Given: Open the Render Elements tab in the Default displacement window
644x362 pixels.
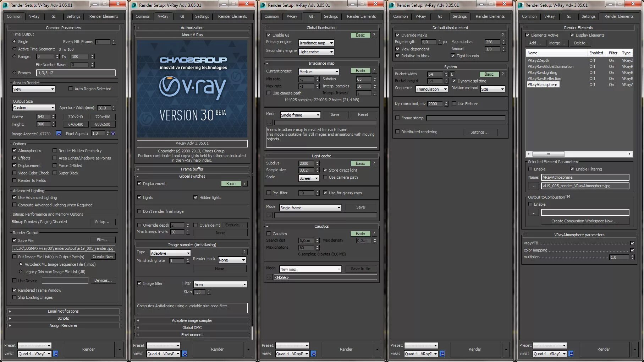Looking at the screenshot, I should tap(490, 16).
